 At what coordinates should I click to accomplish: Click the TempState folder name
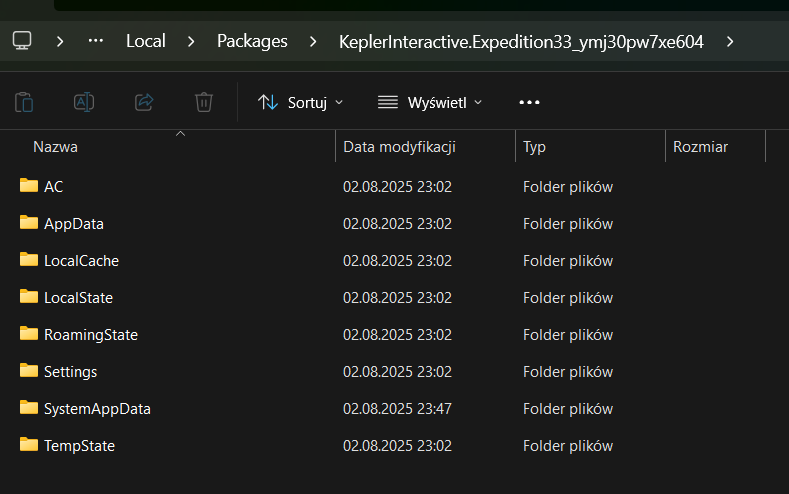(x=79, y=446)
